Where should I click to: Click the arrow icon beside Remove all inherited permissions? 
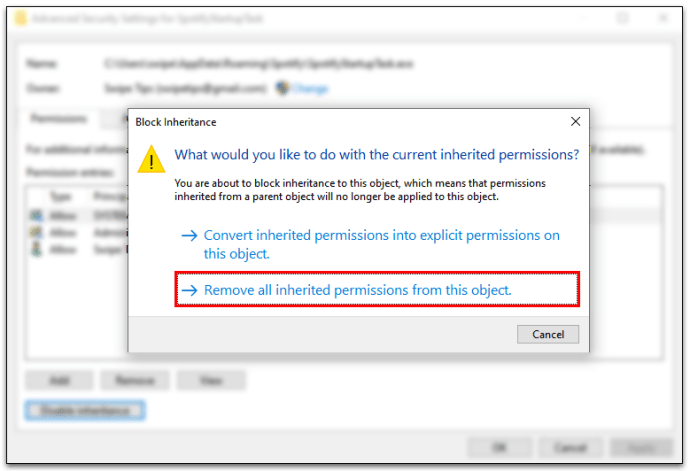point(190,290)
